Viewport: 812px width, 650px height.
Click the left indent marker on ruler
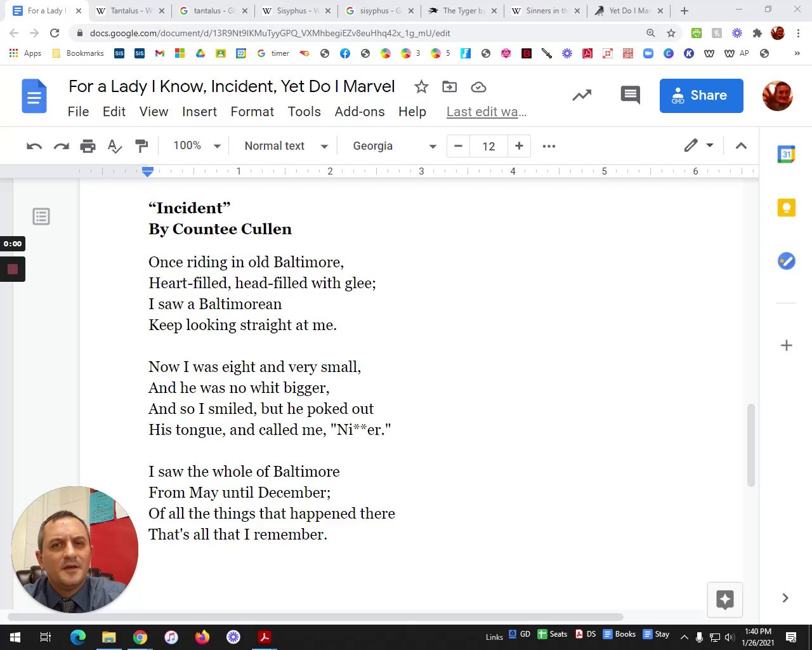[x=148, y=171]
